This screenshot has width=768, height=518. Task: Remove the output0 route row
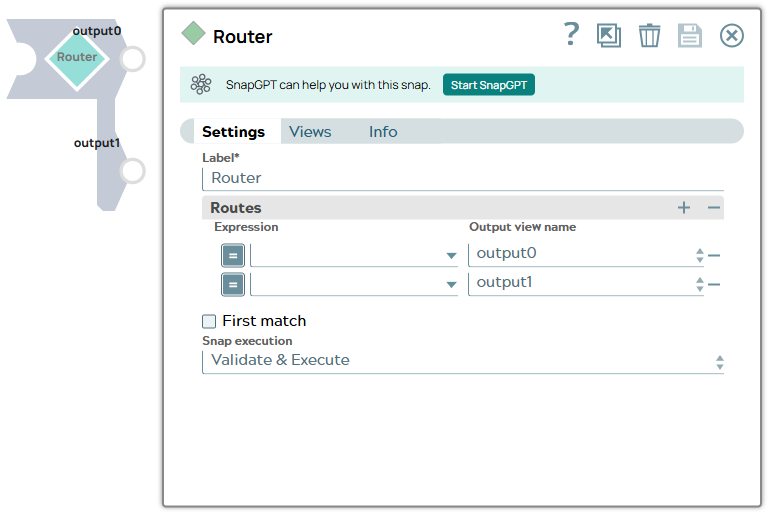714,255
